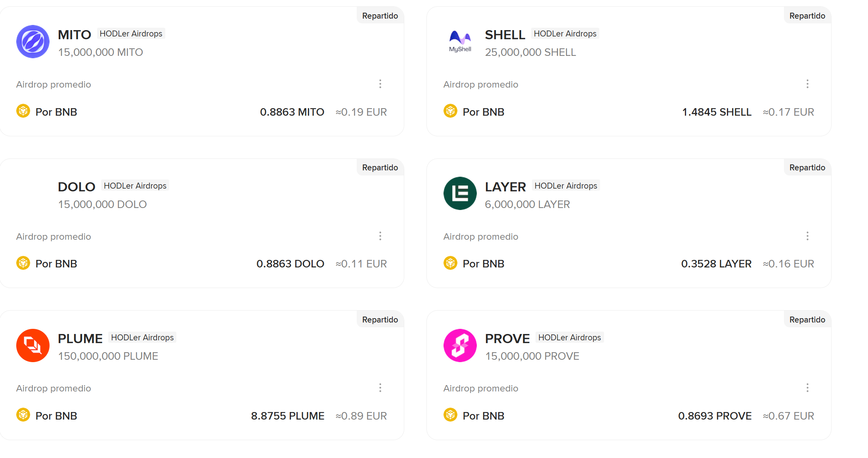This screenshot has height=458, width=868.
Task: Click the Repartido status badge on SHELL card
Action: pyautogui.click(x=807, y=16)
